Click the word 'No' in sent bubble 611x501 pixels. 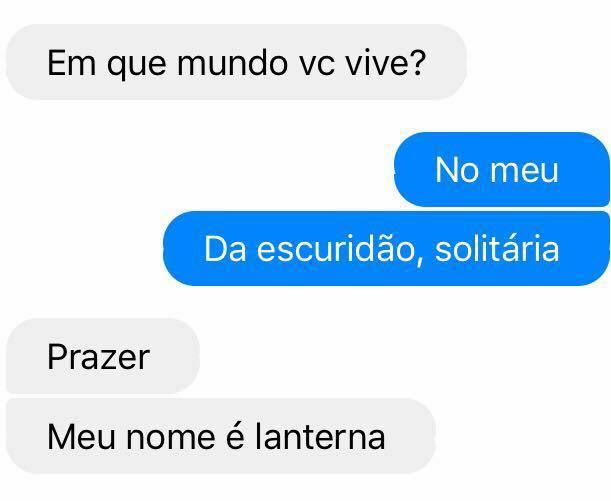click(x=457, y=169)
